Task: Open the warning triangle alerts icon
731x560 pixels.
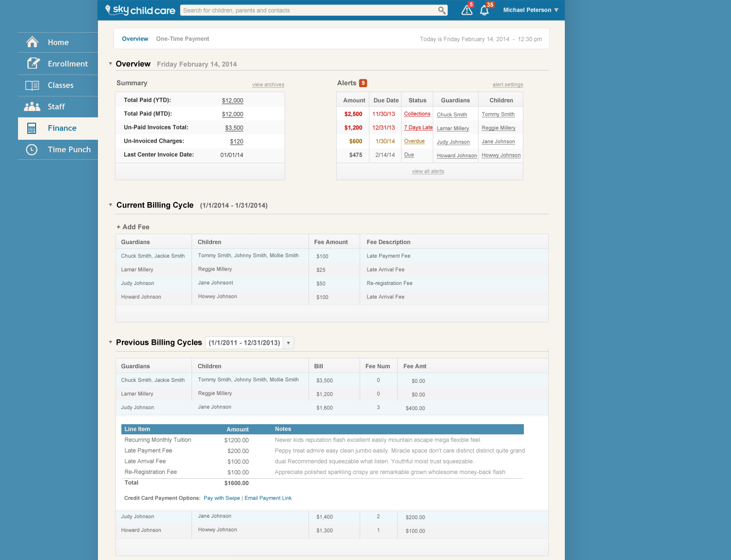Action: point(466,10)
